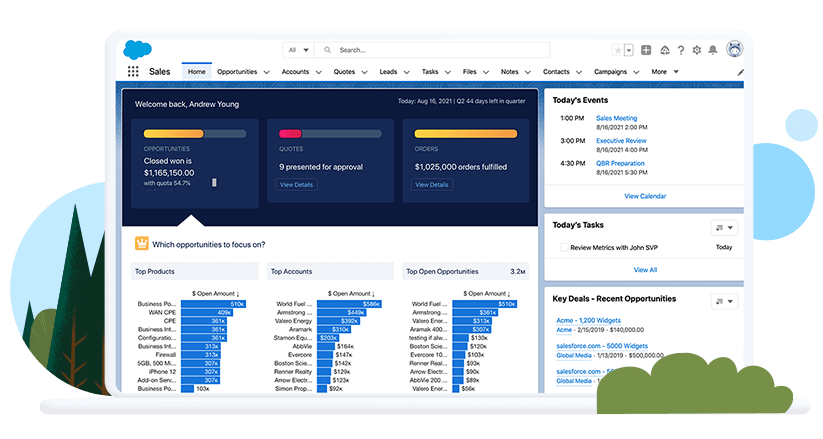Open the View Calendar link

click(x=645, y=196)
